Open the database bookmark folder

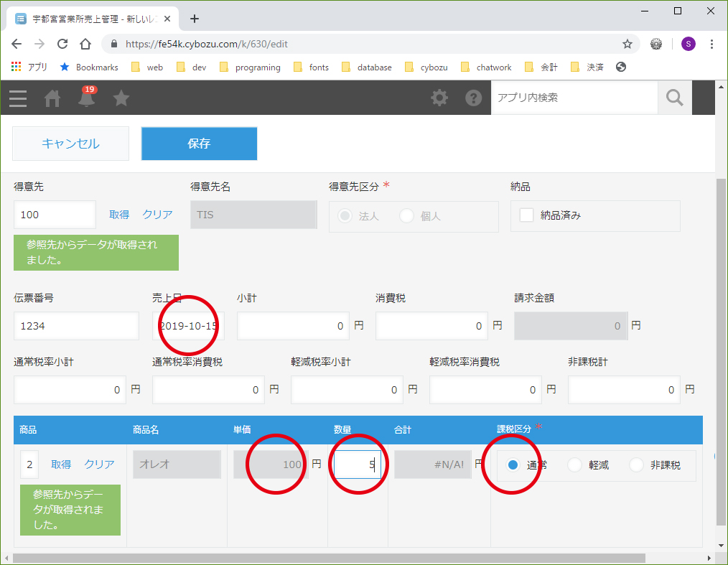pos(367,67)
